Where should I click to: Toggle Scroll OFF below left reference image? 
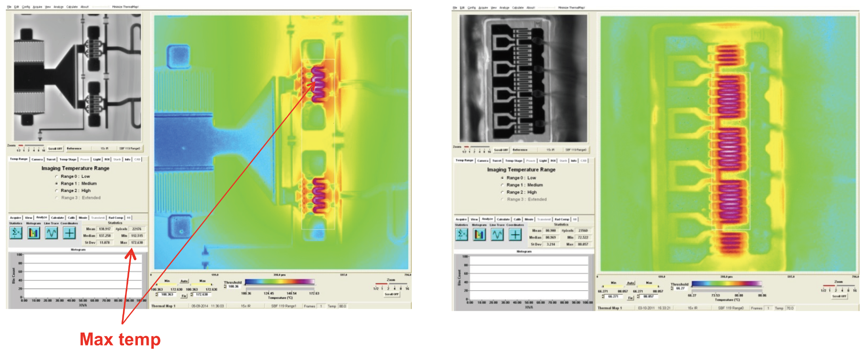click(x=55, y=149)
